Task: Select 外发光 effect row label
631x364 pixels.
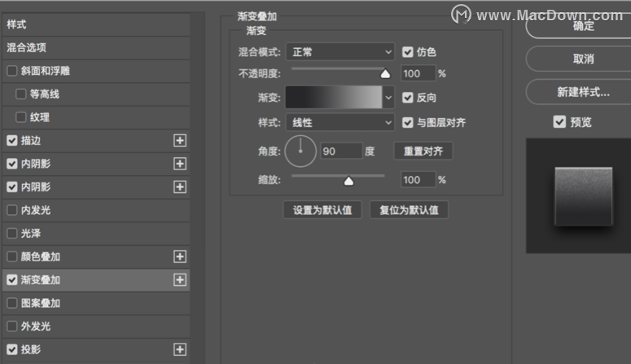Action: [36, 327]
